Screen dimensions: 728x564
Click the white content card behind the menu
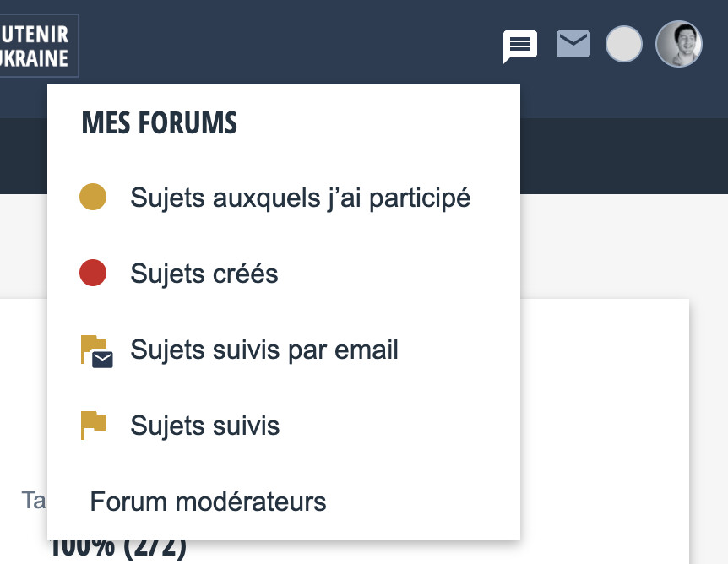[x=604, y=422]
